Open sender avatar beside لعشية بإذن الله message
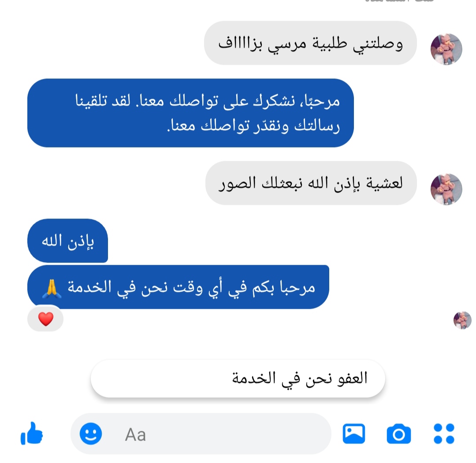The width and height of the screenshot is (476, 463). 446,189
